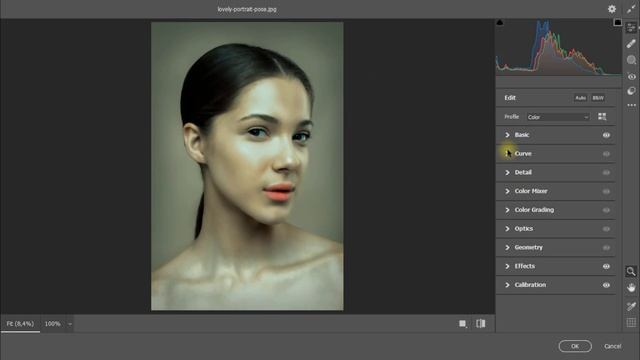The width and height of the screenshot is (640, 360).
Task: Click the Color Grading panel label
Action: coord(534,210)
